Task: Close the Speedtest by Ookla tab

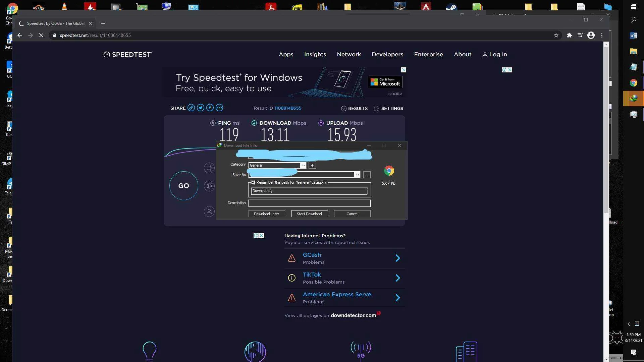Action: point(90,23)
